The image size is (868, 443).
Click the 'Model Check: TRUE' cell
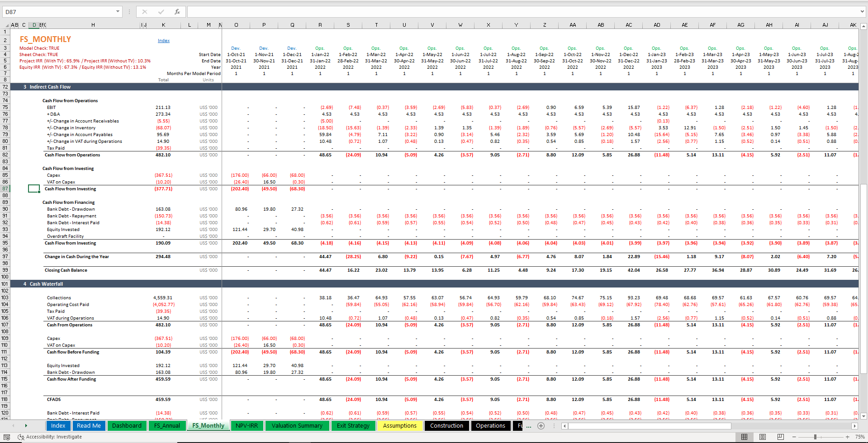click(39, 48)
